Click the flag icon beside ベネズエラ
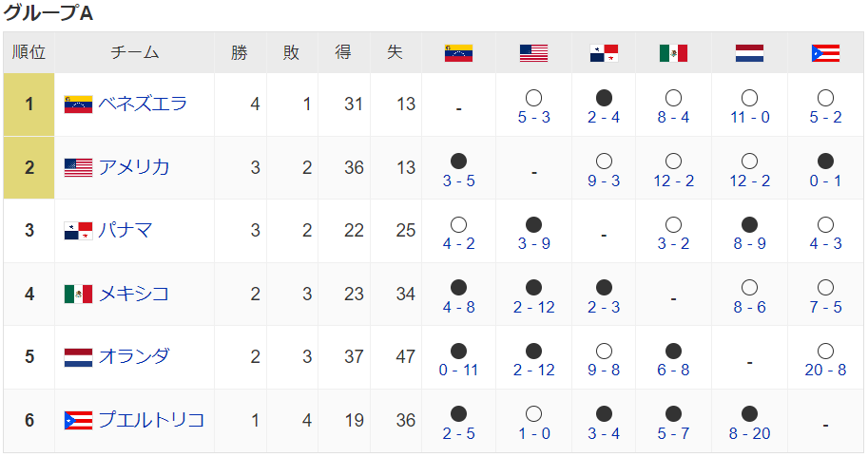868x457 pixels. click(x=78, y=105)
